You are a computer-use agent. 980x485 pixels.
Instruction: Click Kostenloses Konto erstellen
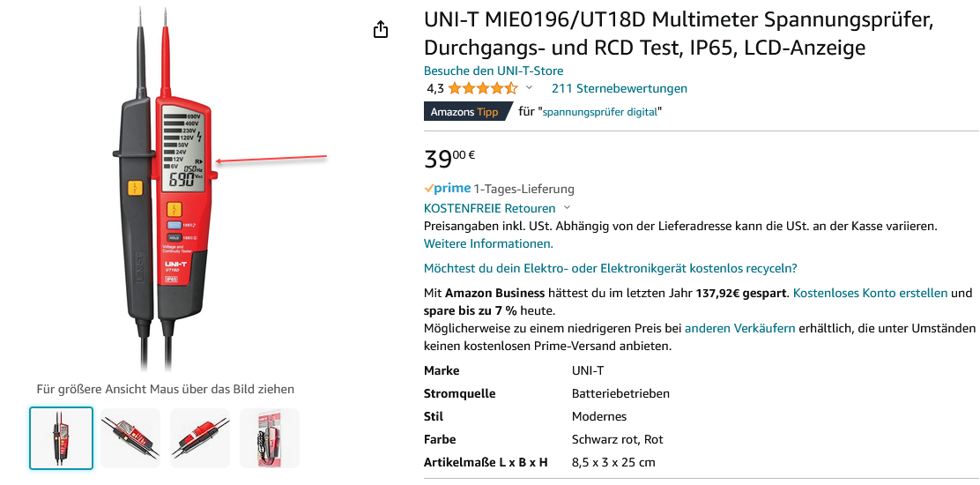[870, 293]
